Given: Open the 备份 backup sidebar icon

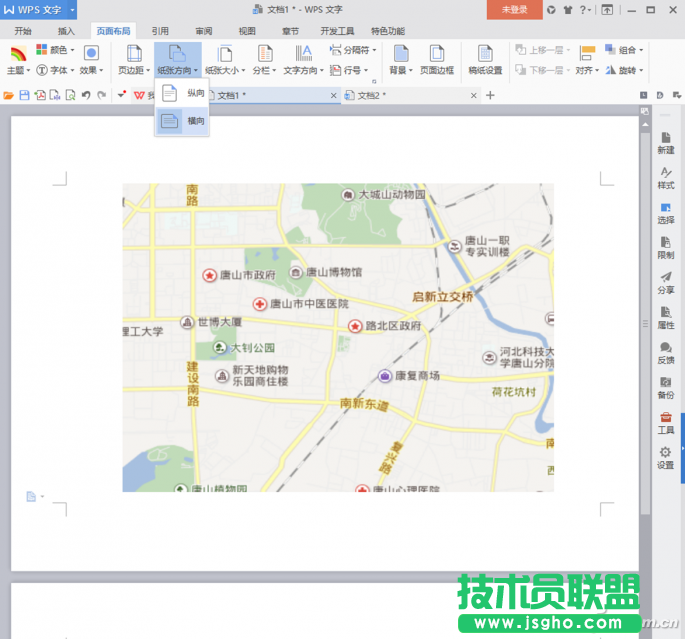Looking at the screenshot, I should click(x=665, y=387).
